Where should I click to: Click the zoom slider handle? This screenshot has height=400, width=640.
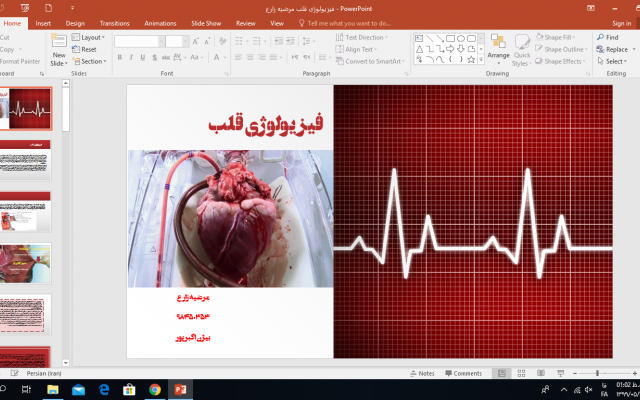(x=597, y=373)
